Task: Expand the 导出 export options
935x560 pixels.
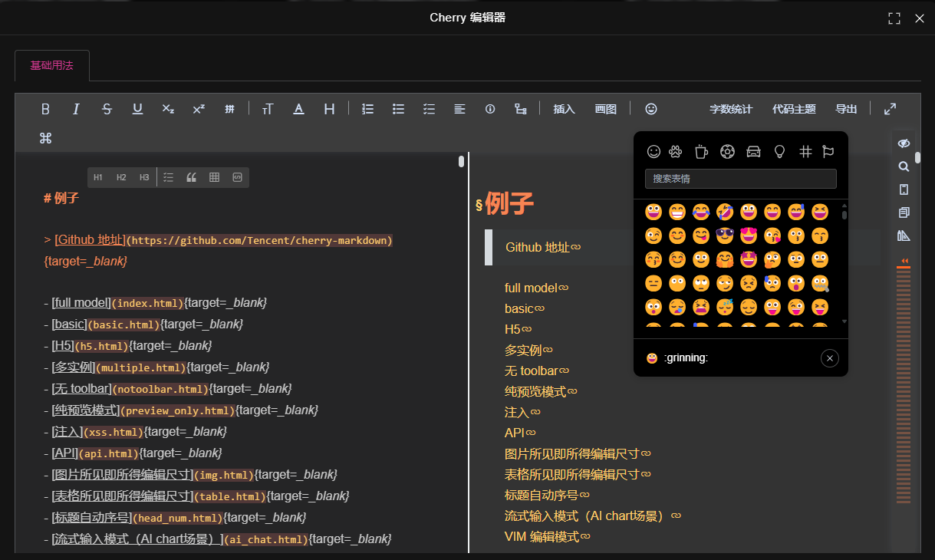Action: pyautogui.click(x=846, y=108)
